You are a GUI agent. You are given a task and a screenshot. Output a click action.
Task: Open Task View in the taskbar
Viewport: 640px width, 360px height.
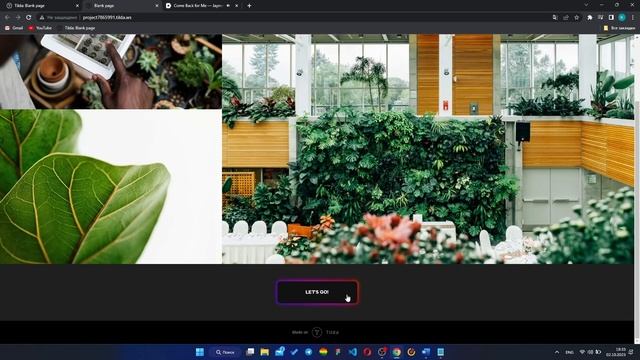(250, 352)
